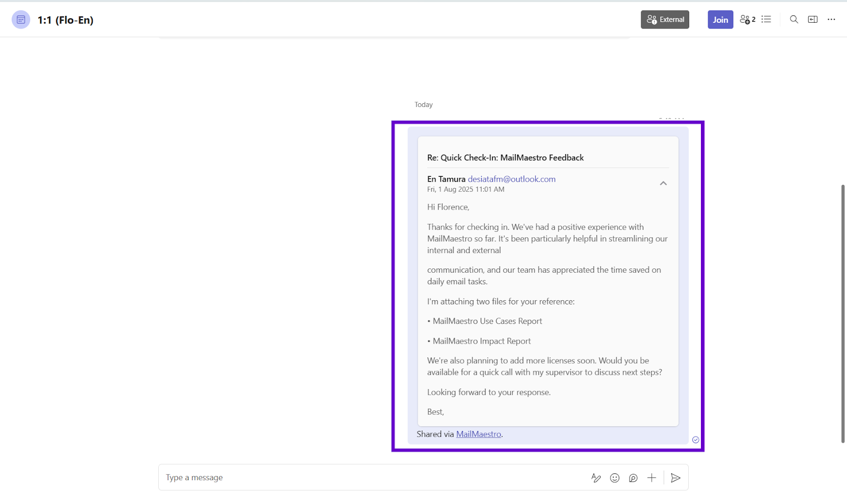Screen dimensions: 847x504
Task: Click the date Fri, 1 Aug 2025 11:01 AM
Action: 466,190
